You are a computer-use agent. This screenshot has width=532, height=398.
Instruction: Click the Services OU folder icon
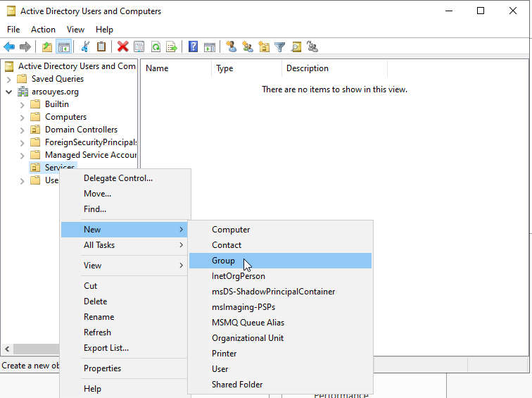(x=35, y=168)
